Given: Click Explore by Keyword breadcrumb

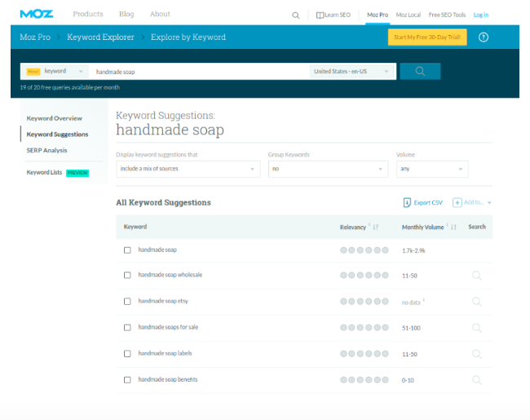Looking at the screenshot, I should 188,37.
